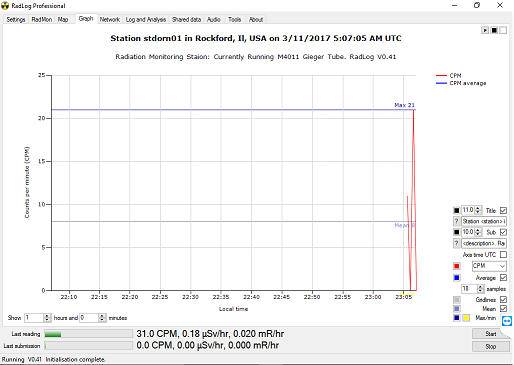The image size is (514, 365).
Task: Open the RadMon tab
Action: click(x=42, y=20)
